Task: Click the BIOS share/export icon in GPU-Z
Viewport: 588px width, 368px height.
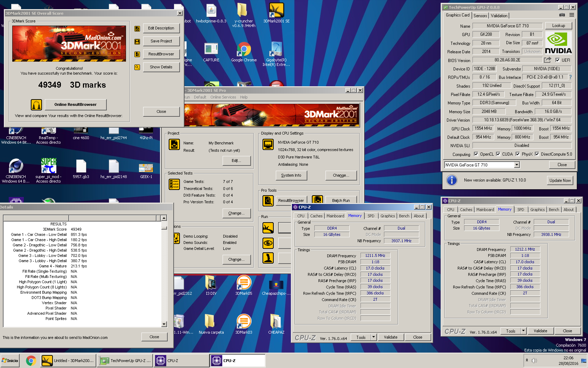Action: pos(547,60)
